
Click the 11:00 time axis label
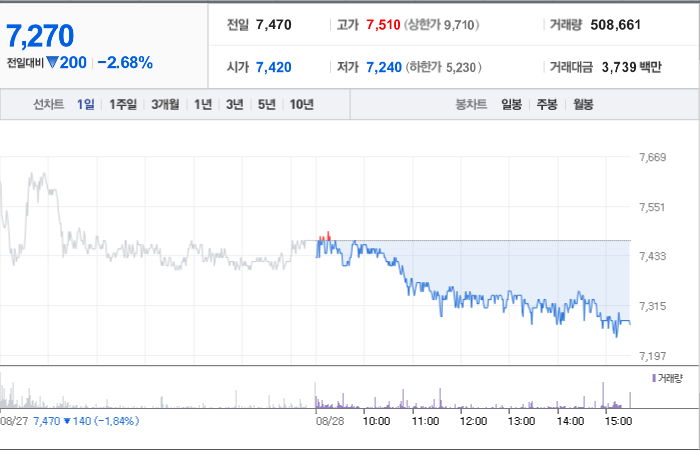pos(425,421)
